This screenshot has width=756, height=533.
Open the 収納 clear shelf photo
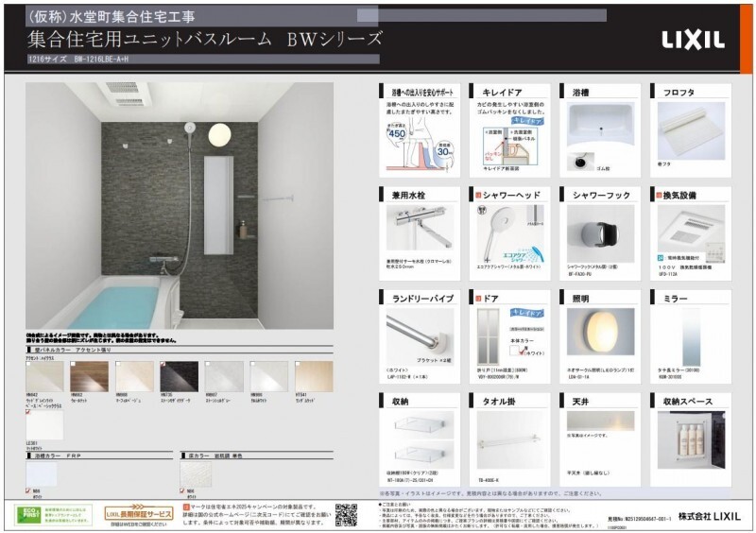click(x=420, y=439)
